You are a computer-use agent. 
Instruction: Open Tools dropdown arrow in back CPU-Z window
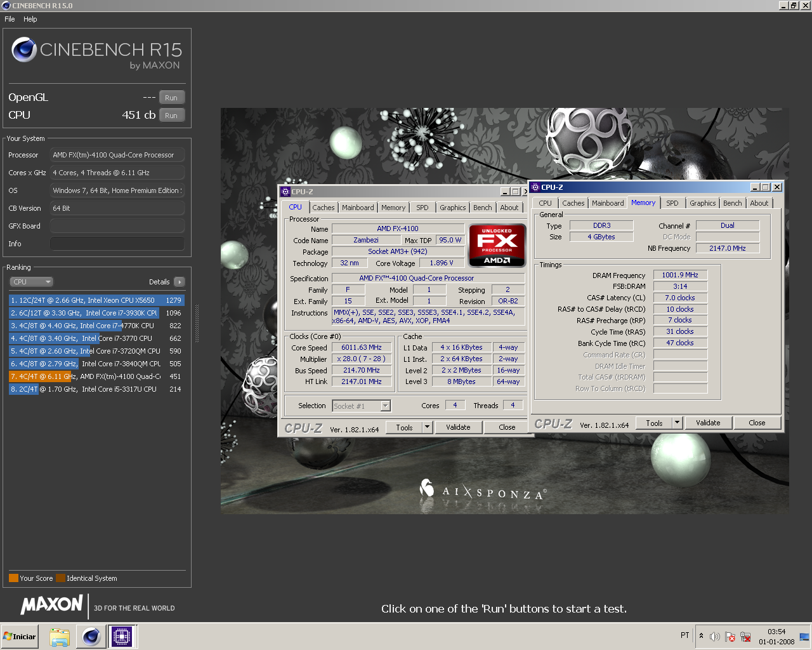[427, 427]
